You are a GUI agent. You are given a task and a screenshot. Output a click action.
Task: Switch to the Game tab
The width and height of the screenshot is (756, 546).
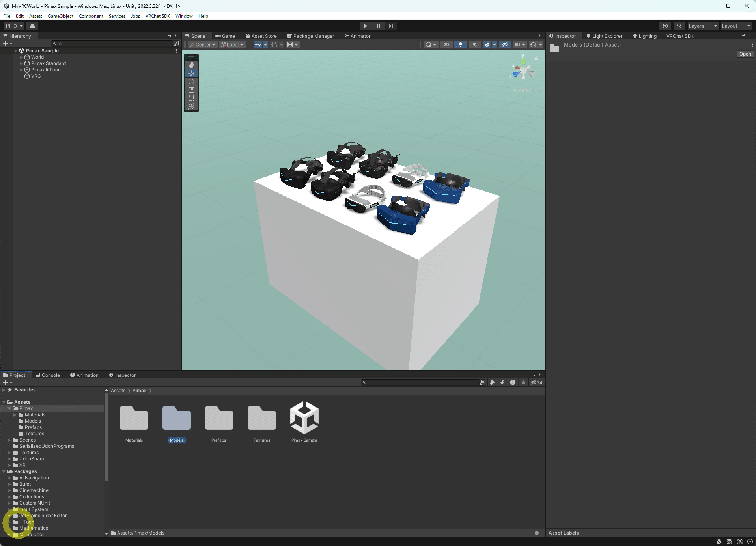[225, 36]
